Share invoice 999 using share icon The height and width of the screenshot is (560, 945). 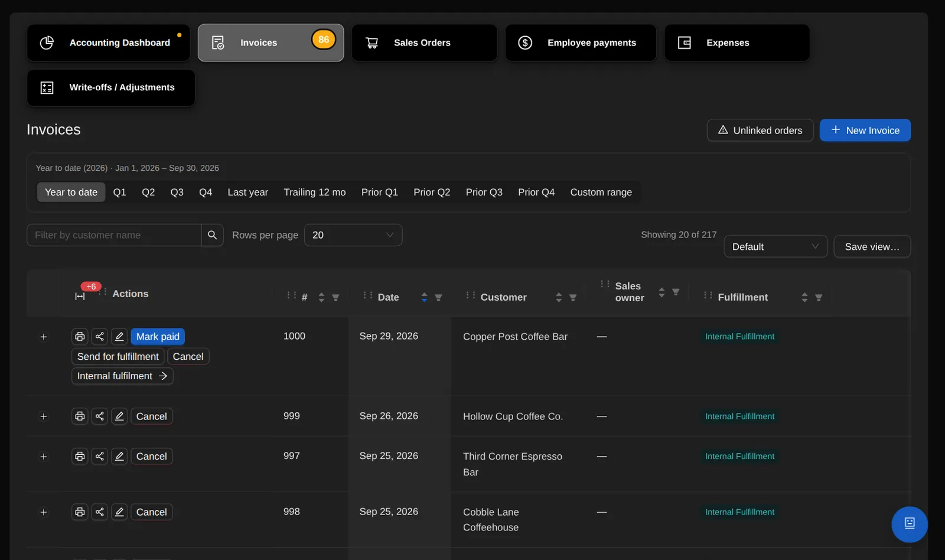click(x=100, y=416)
